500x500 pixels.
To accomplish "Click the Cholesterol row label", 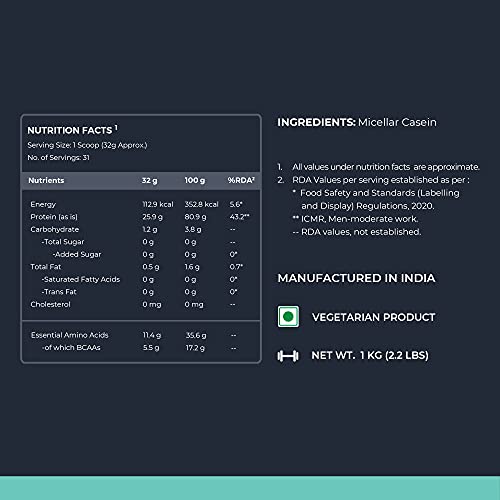I will click(50, 304).
